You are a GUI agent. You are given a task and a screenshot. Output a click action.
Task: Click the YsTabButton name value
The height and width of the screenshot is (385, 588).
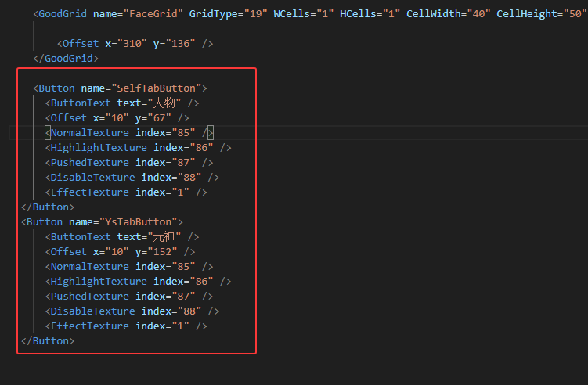click(x=138, y=222)
